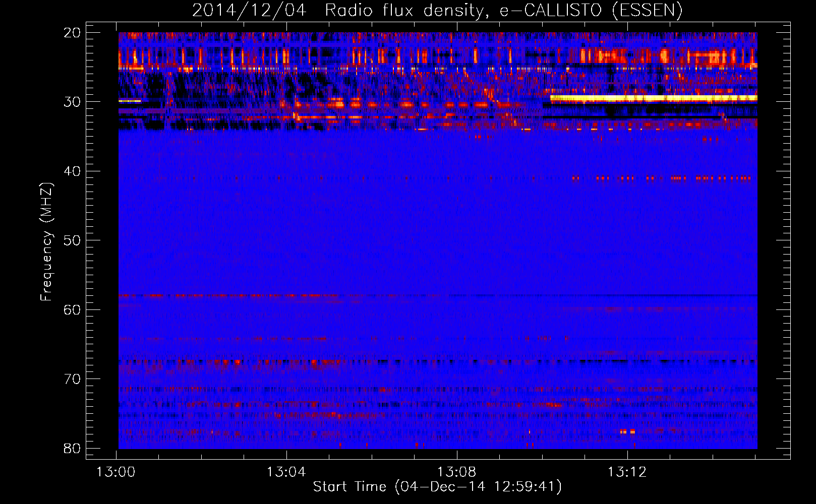Viewport: 816px width, 504px height.
Task: Click the '20' frequency tick label
Action: pos(73,33)
